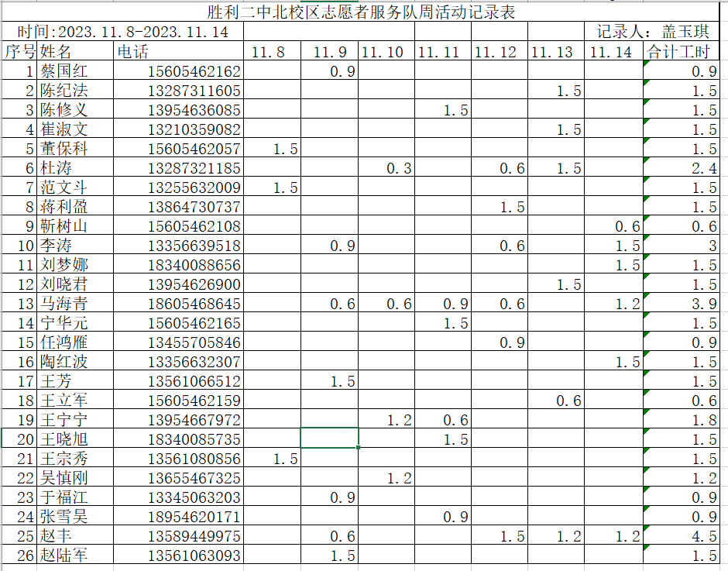This screenshot has height=571, width=728.
Task: Click the name cell 陈纪法
Action: [75, 90]
